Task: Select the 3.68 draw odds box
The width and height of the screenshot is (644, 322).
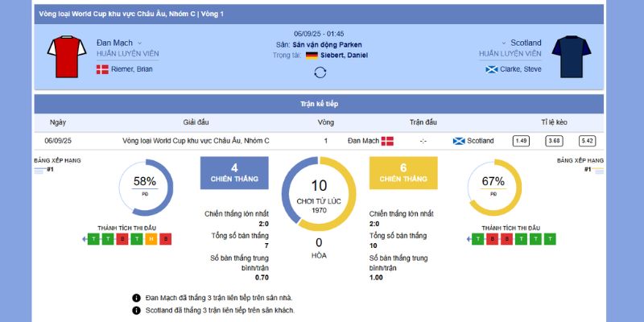Action: [554, 141]
